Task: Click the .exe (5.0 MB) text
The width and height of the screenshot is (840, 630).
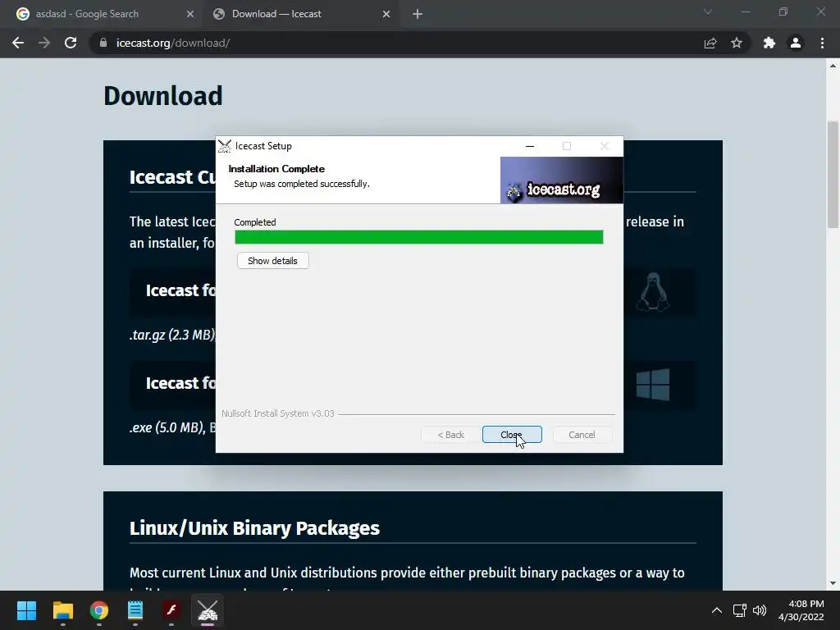Action: 167,427
